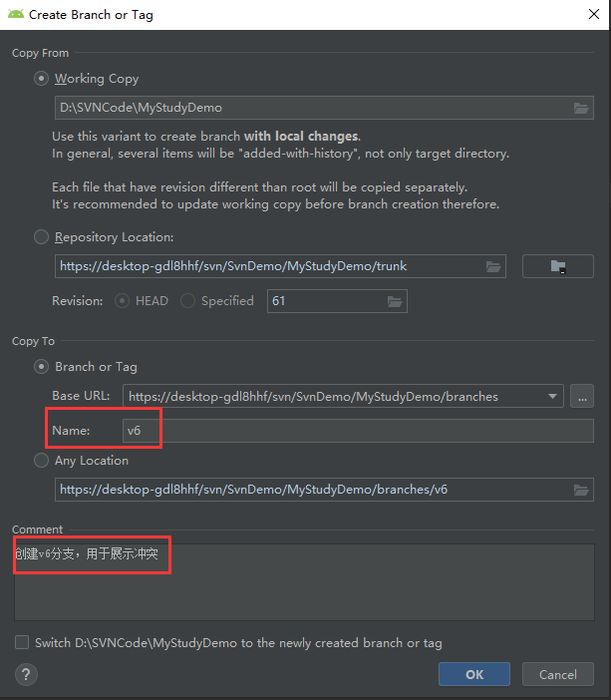Viewport: 611px width, 700px height.
Task: Enable switch to newly created branch checkbox
Action: point(22,642)
